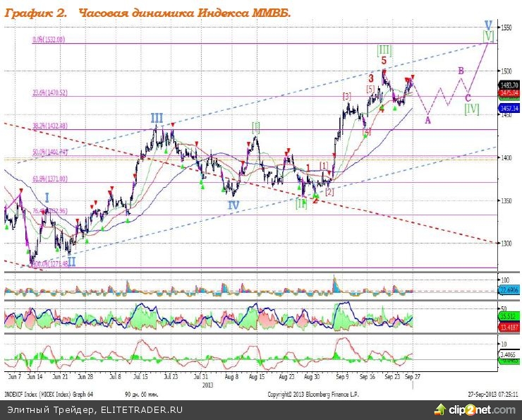Click the blue wave V target label

[488, 25]
